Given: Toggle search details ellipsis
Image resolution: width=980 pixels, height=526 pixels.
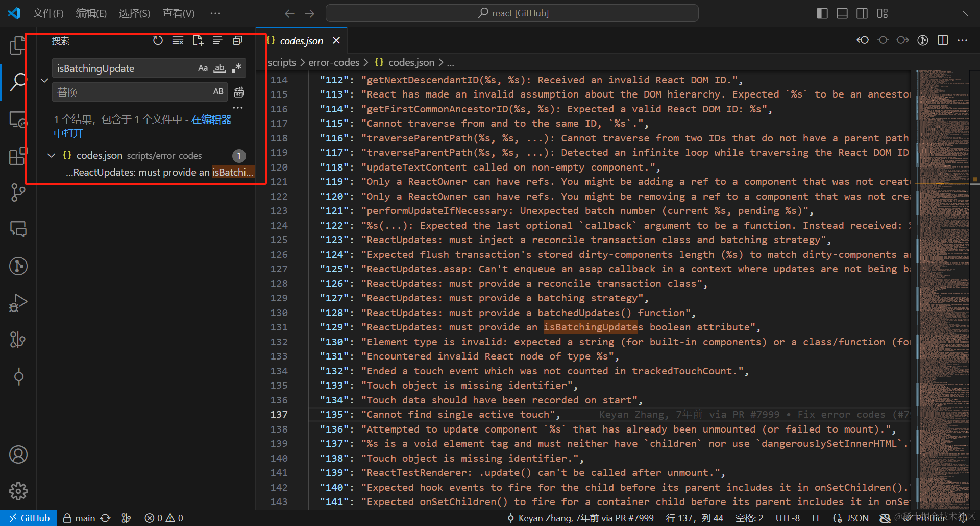Looking at the screenshot, I should point(238,108).
